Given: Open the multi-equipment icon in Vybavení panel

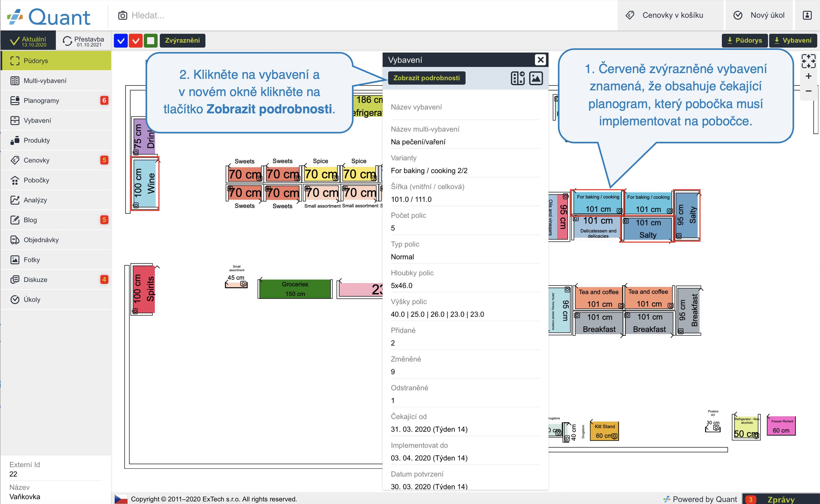Looking at the screenshot, I should coord(518,78).
